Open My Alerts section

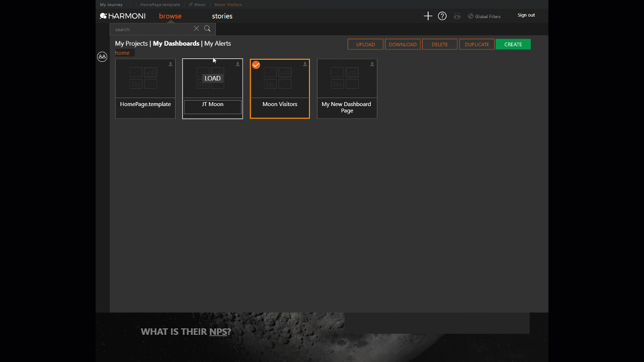click(217, 43)
